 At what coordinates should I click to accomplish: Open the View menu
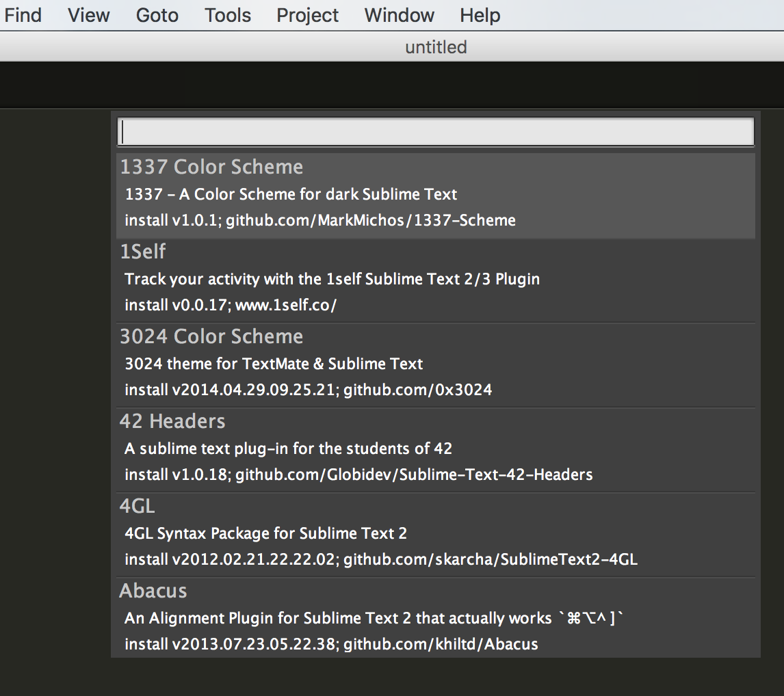[x=88, y=15]
